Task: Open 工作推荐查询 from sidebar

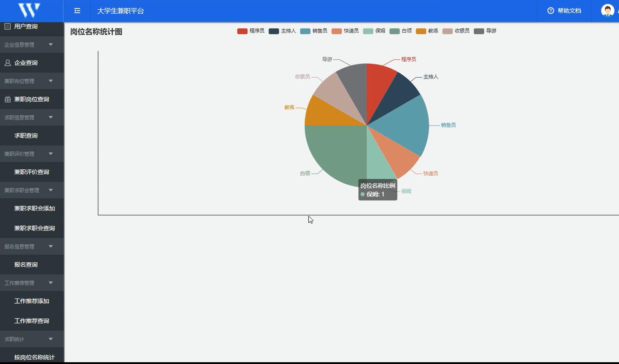Action: [x=32, y=321]
